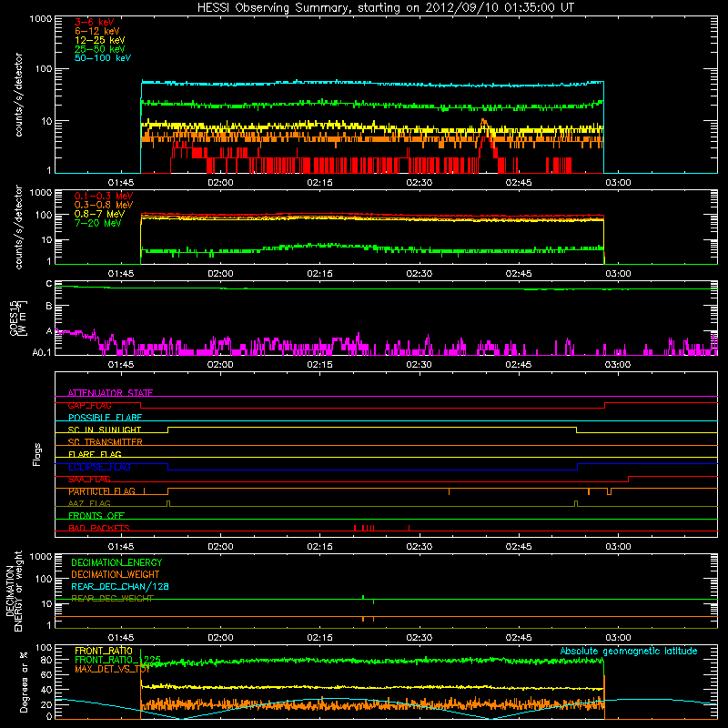Click the Flags vertical axis title
Viewport: 728px width, 728px height.
click(x=37, y=454)
